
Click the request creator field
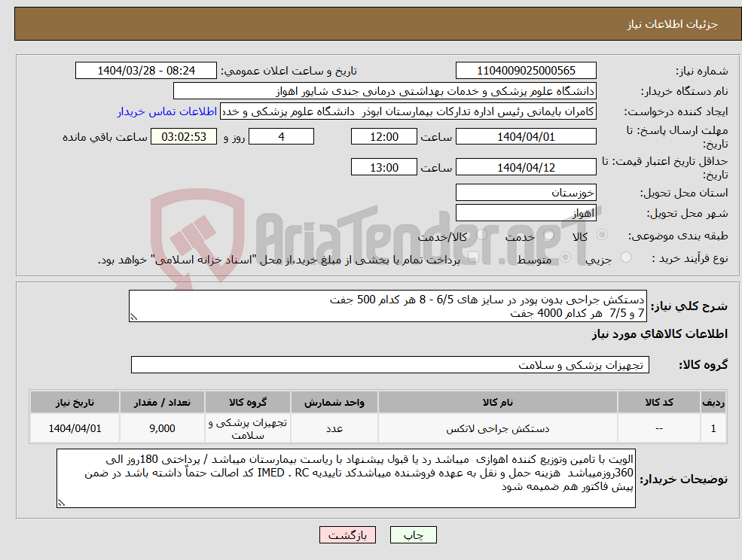pyautogui.click(x=408, y=111)
